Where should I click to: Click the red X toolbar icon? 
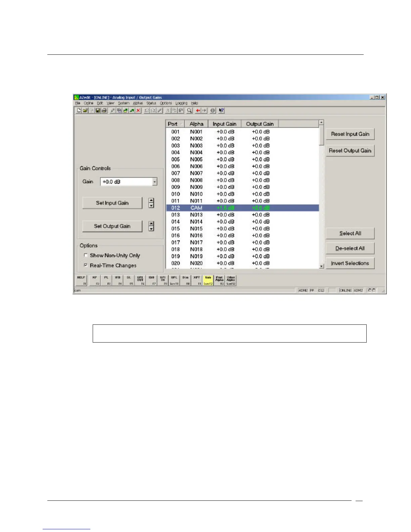pos(138,110)
